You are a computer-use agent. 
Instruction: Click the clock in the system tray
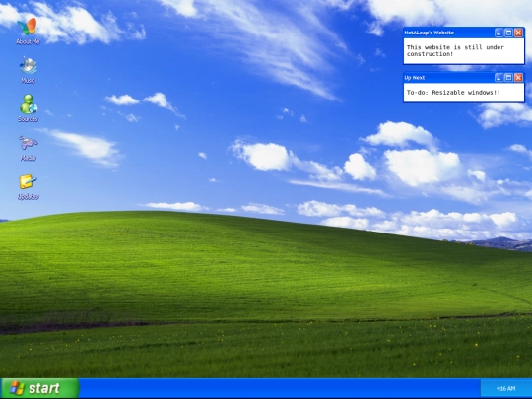click(x=505, y=388)
